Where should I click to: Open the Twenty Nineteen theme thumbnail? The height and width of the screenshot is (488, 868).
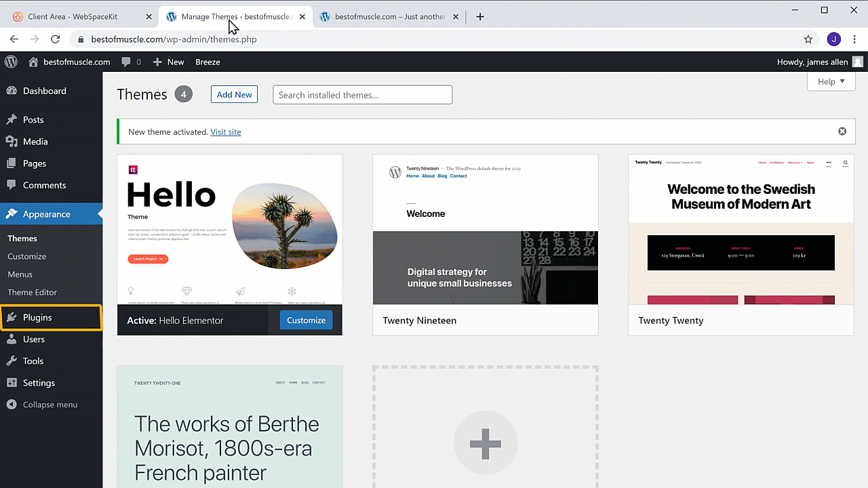(486, 230)
